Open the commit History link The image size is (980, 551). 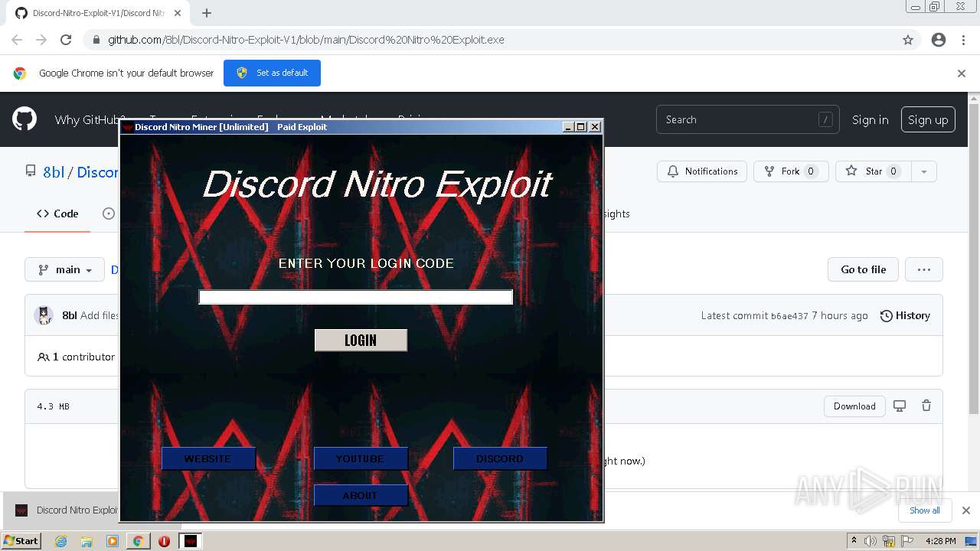click(x=905, y=315)
